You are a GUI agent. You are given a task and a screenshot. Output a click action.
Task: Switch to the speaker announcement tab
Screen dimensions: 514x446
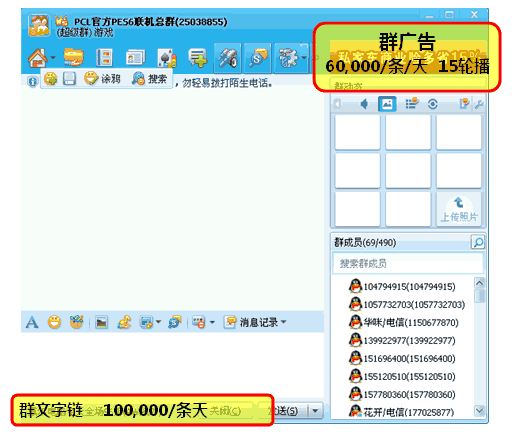coord(364,104)
